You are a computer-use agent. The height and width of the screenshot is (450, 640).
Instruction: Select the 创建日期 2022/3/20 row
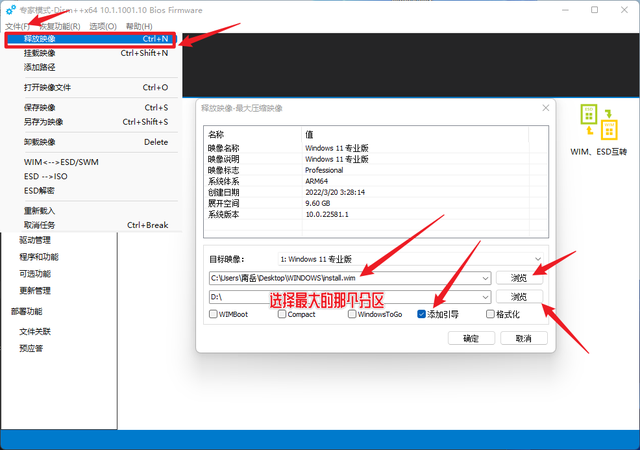(376, 192)
